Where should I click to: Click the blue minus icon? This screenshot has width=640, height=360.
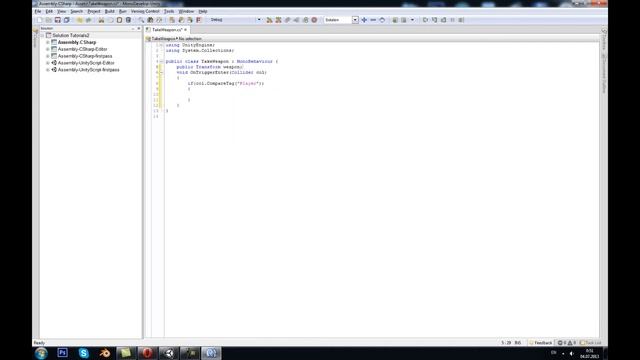373,20
